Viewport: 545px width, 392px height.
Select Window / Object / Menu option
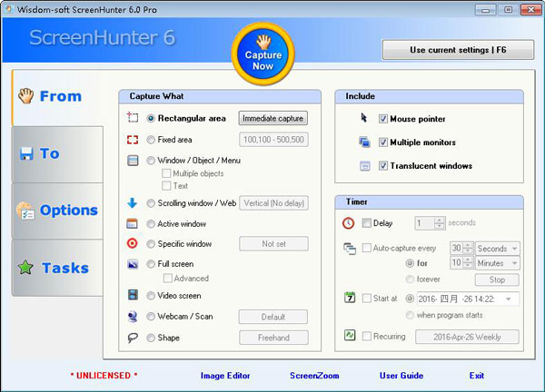pos(151,161)
